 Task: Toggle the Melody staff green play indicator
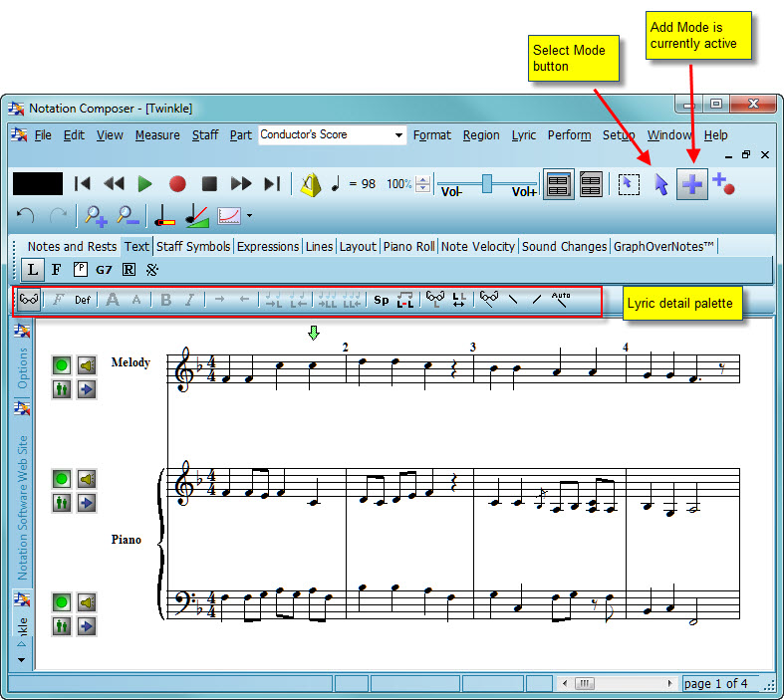(62, 367)
